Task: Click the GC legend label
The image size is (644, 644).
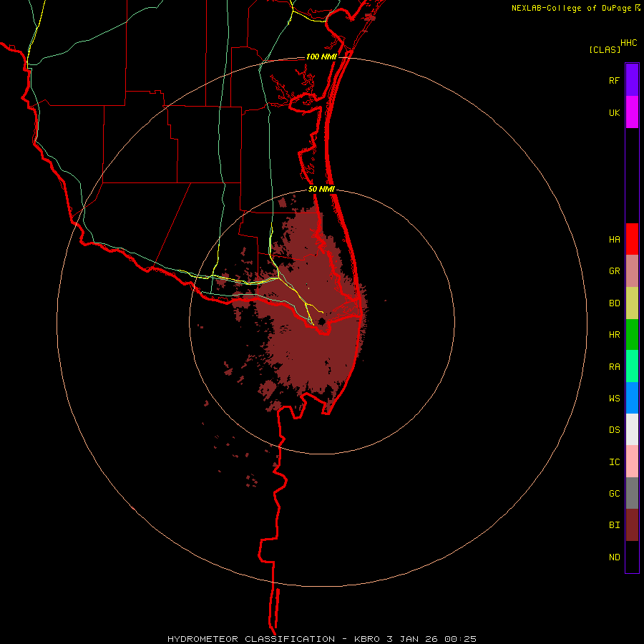Action: click(x=614, y=494)
